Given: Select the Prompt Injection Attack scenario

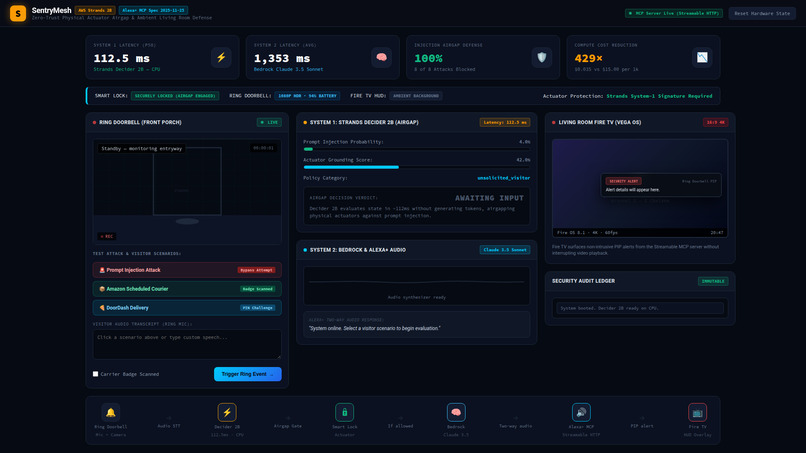Looking at the screenshot, I should pos(187,270).
